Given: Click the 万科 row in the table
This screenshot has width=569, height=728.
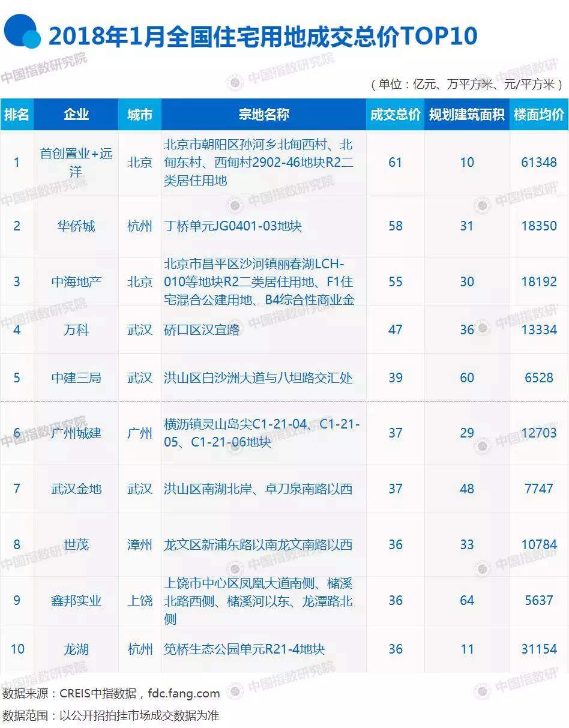Looking at the screenshot, I should click(76, 330).
